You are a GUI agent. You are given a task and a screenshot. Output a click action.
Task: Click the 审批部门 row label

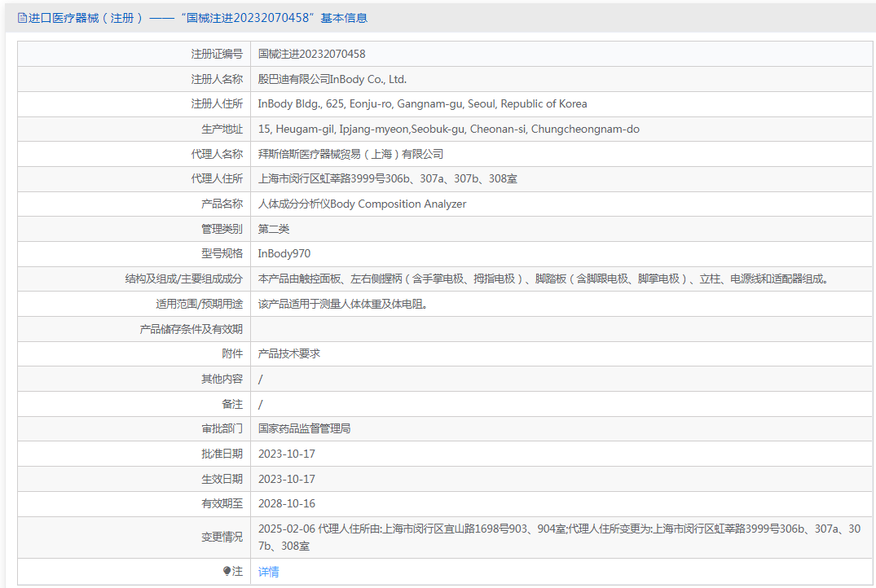coord(222,428)
